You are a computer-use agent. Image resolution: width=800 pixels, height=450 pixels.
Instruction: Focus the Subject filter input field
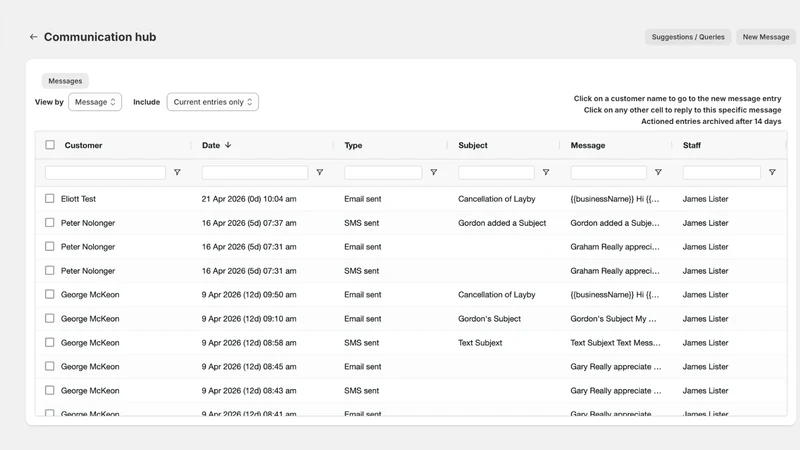point(496,172)
